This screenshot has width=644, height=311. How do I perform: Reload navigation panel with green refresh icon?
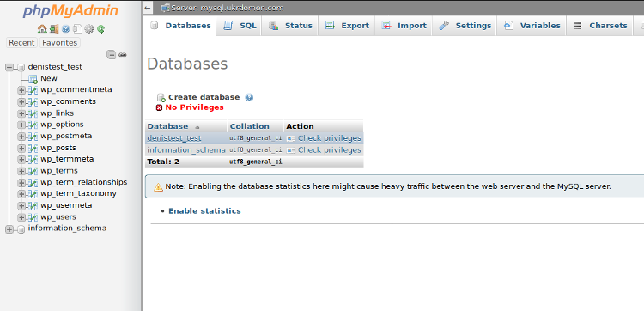(x=101, y=29)
